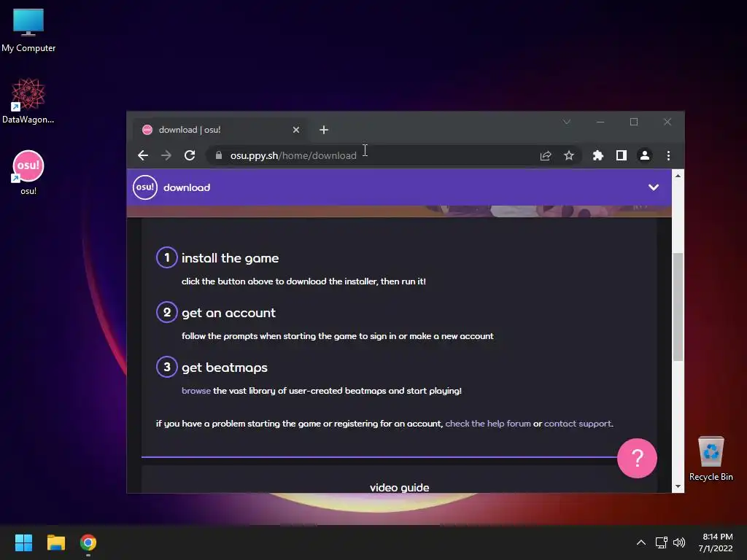
Task: Select the download | osu! tab
Action: (x=222, y=130)
